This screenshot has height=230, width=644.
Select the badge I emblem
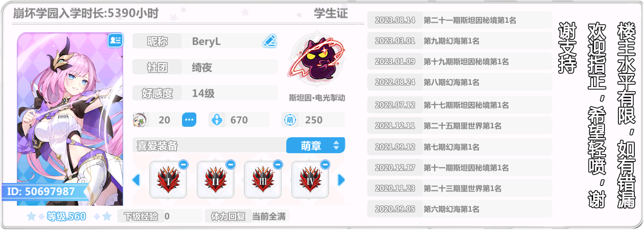click(x=168, y=180)
